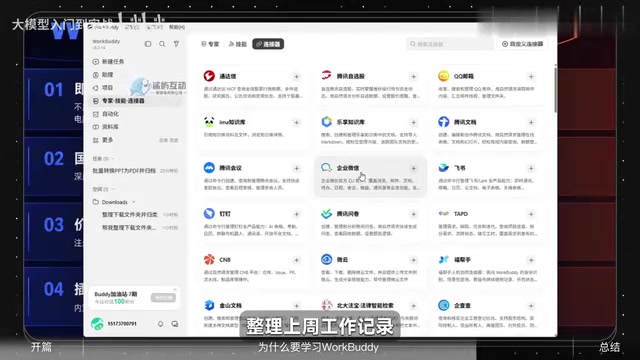The height and width of the screenshot is (360, 640).
Task: Click the CNB red logo icon
Action: point(209,259)
